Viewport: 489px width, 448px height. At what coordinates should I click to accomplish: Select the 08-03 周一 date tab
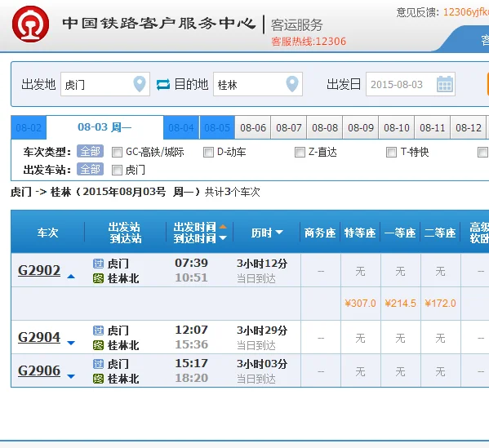[104, 127]
